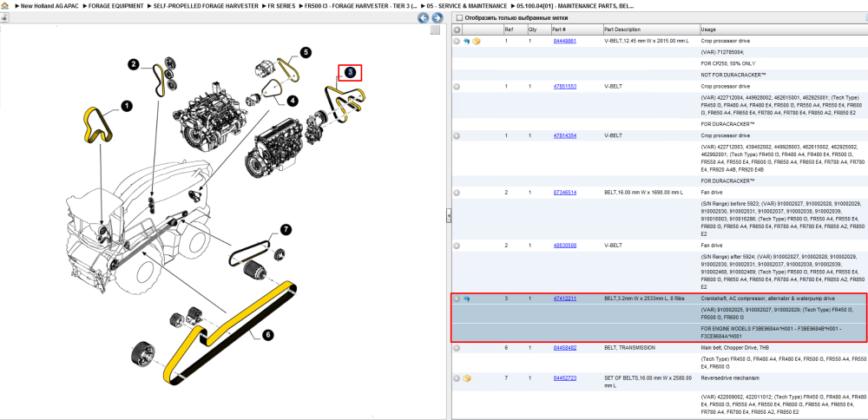Click the yellow box icon for part 84452723

[467, 378]
